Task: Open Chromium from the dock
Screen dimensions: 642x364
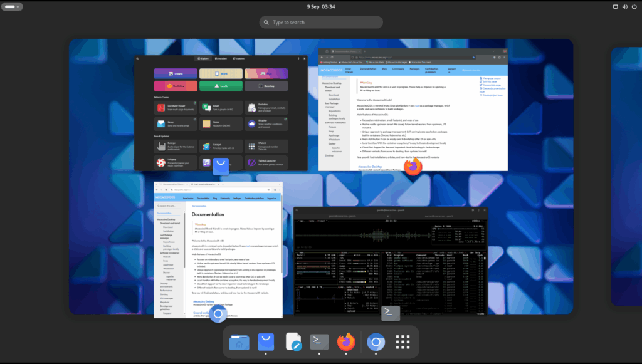Action: (x=376, y=342)
